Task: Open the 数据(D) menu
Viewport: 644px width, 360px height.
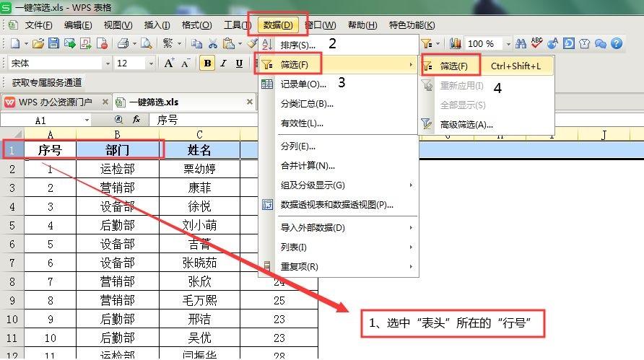Action: coord(278,25)
